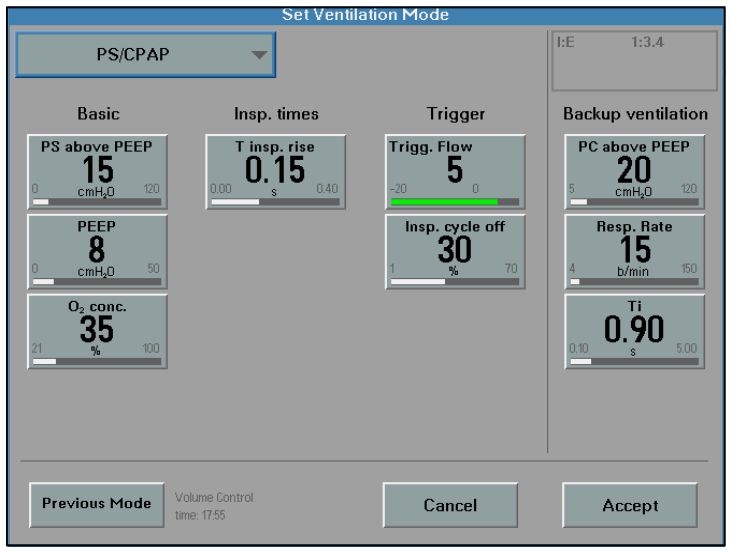Select the PS above PEEP setting

96,171
